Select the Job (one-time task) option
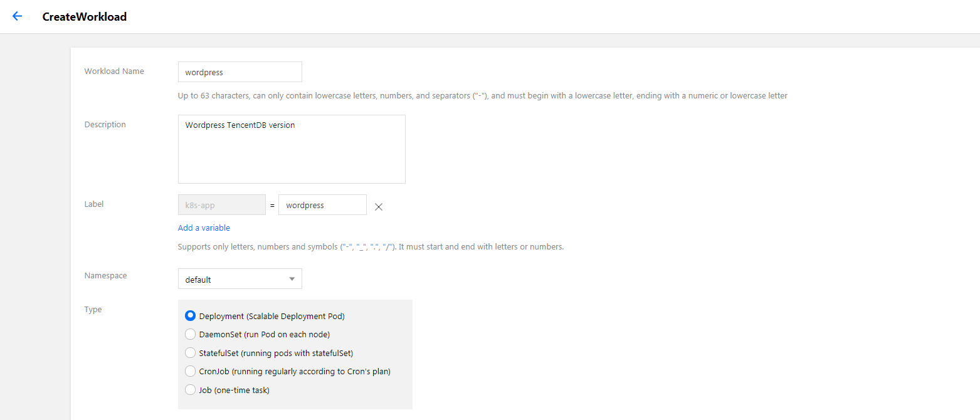 [191, 390]
